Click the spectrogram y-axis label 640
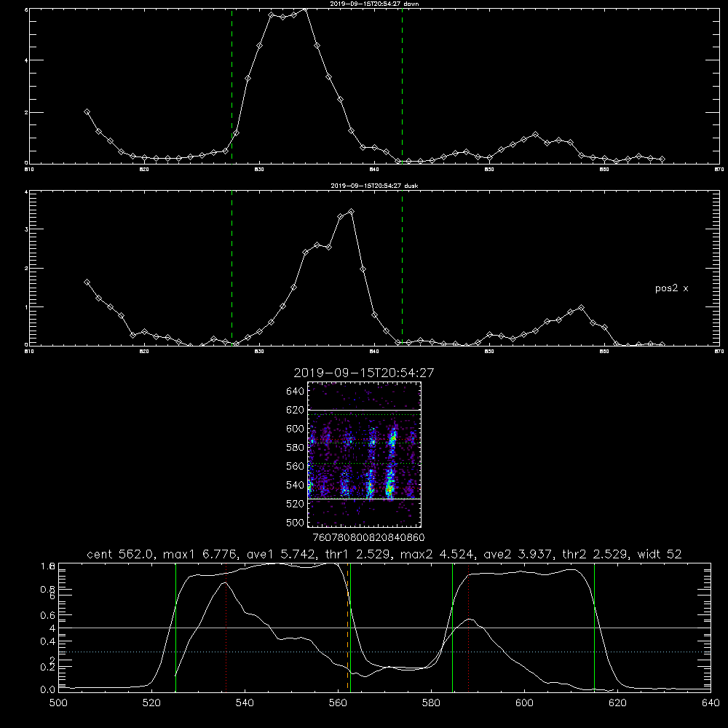This screenshot has height=728, width=728. [x=295, y=391]
